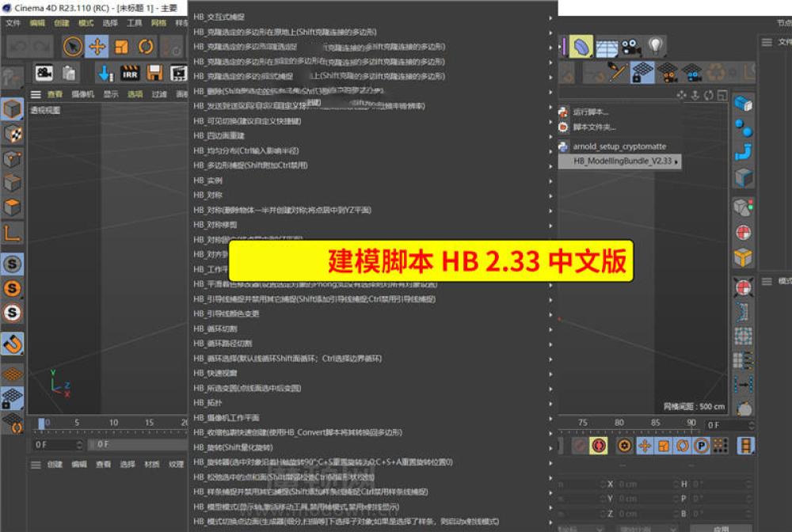This screenshot has width=792, height=532.
Task: Toggle the axis L-shaped icon
Action: point(12,233)
